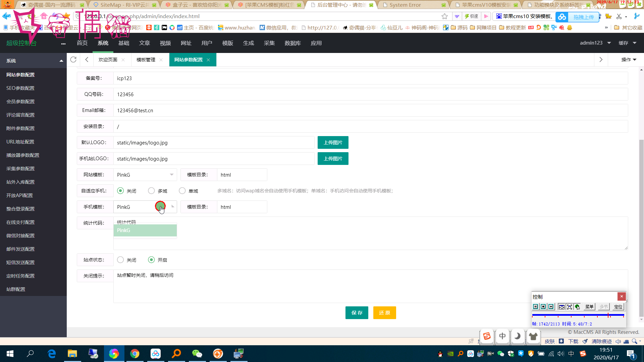The image size is (644, 362).
Task: Expand admin123 user dropdown
Action: 595,43
